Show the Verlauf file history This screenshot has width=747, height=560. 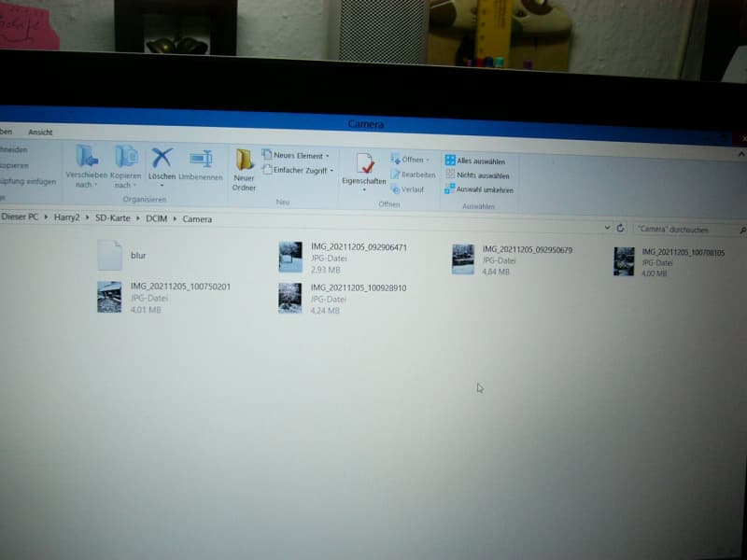tap(407, 189)
